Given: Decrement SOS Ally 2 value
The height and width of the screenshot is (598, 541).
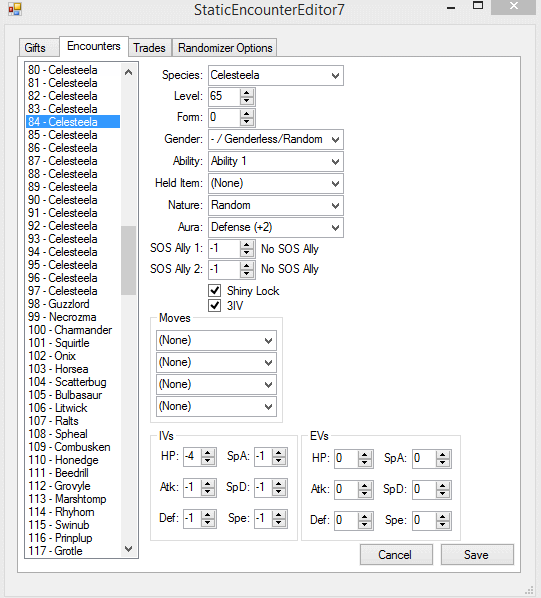Looking at the screenshot, I should pyautogui.click(x=247, y=274).
